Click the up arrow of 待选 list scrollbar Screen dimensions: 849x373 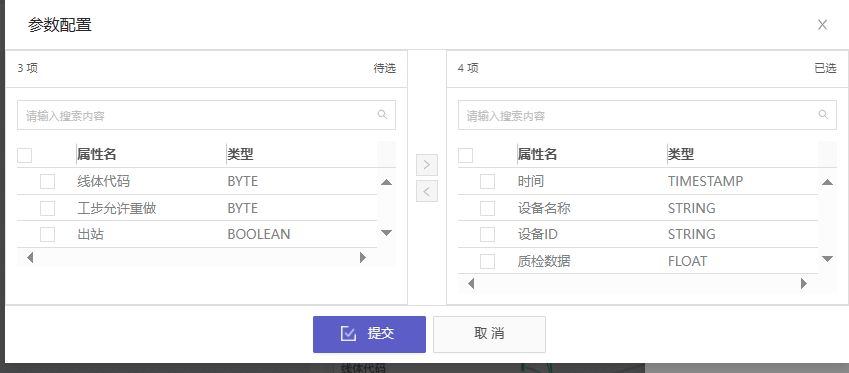(386, 182)
